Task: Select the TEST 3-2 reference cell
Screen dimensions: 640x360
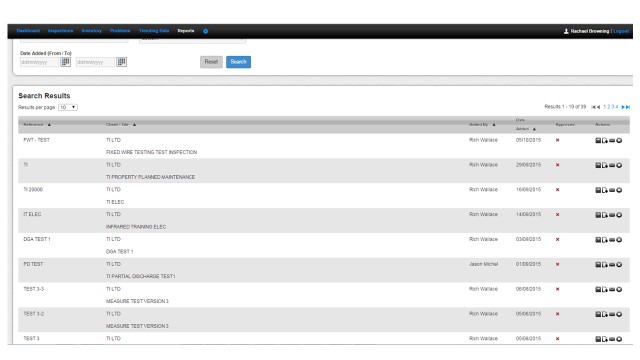Action: pyautogui.click(x=33, y=314)
